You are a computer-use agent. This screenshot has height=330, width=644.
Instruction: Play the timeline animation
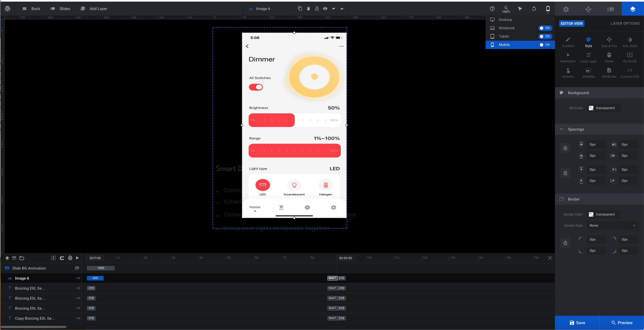pyautogui.click(x=77, y=258)
